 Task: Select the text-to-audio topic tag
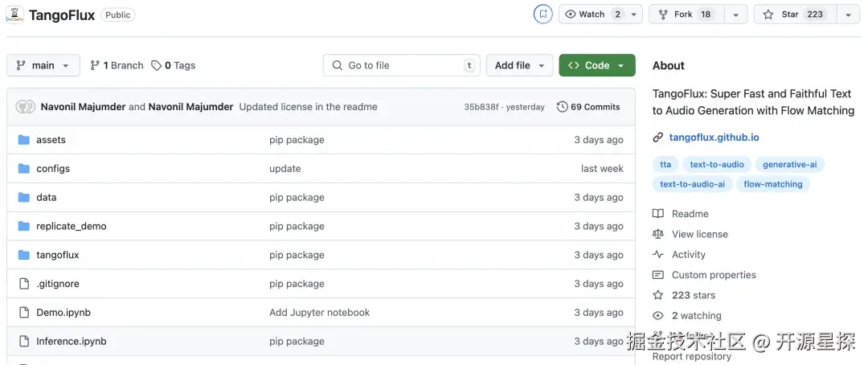click(x=717, y=165)
